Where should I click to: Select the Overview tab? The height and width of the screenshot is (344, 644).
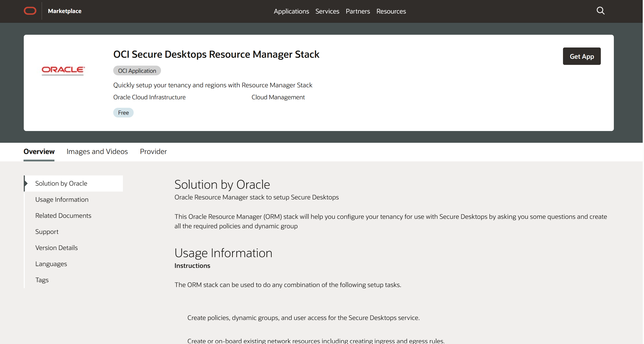(39, 151)
